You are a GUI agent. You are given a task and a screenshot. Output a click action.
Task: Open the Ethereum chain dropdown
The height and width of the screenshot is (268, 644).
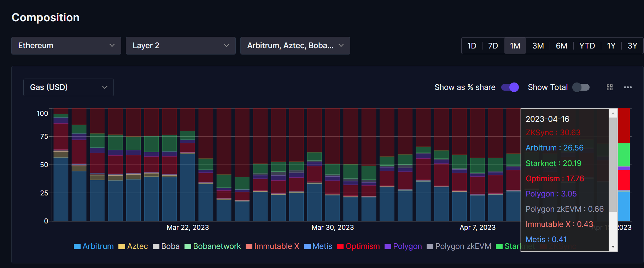pyautogui.click(x=66, y=46)
